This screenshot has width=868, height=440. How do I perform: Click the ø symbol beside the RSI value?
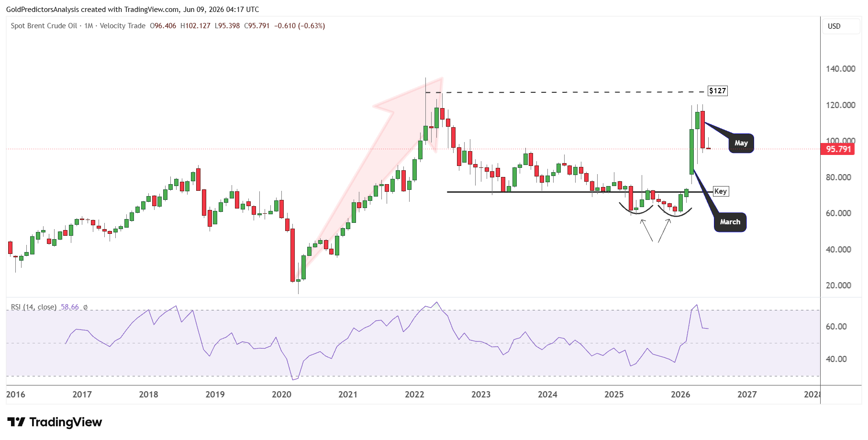[x=85, y=307]
